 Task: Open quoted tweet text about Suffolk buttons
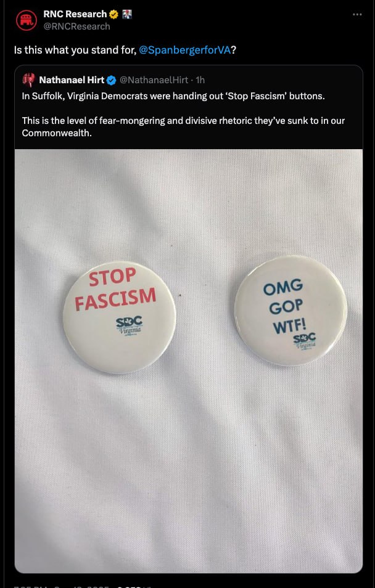[183, 115]
